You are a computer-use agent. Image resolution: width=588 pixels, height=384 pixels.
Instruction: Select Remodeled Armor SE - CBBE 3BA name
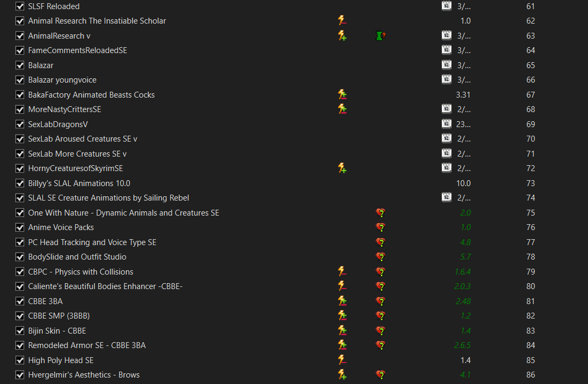pyautogui.click(x=87, y=345)
